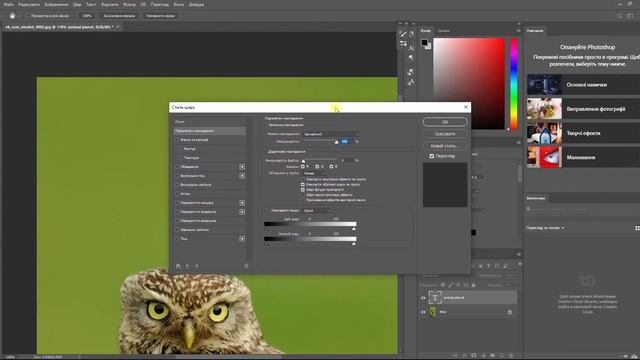Click the link layers icon in Layers panel

click(455, 356)
